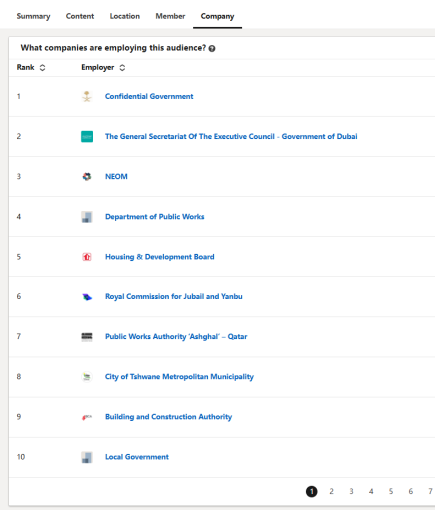The width and height of the screenshot is (435, 510).
Task: Open Department of Public Works link
Action: point(155,217)
